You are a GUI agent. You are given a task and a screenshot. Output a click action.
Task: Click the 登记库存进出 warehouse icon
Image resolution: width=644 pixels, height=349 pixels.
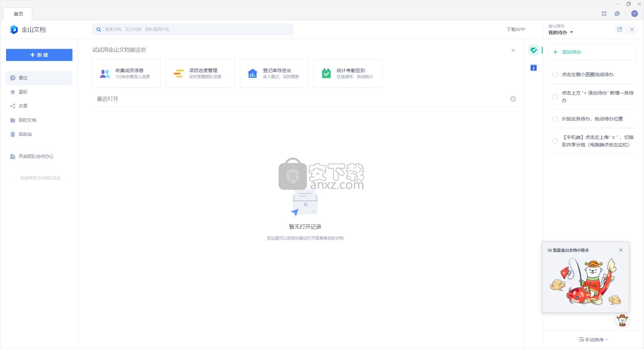pos(252,73)
